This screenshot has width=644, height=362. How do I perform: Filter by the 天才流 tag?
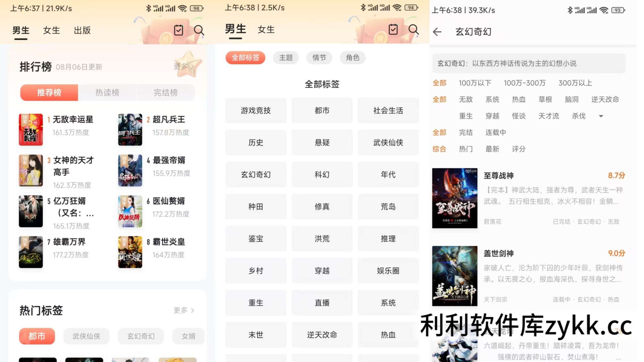549,116
